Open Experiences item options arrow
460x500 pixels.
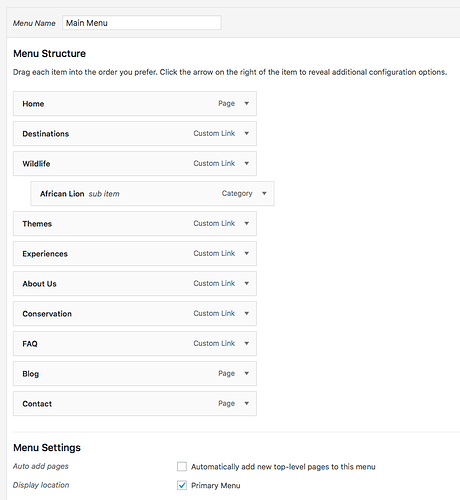coord(247,253)
